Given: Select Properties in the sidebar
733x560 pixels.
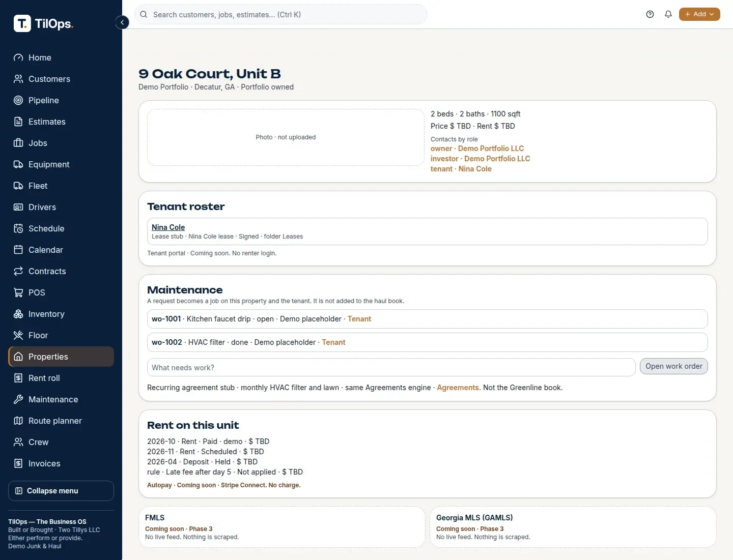Looking at the screenshot, I should (61, 357).
